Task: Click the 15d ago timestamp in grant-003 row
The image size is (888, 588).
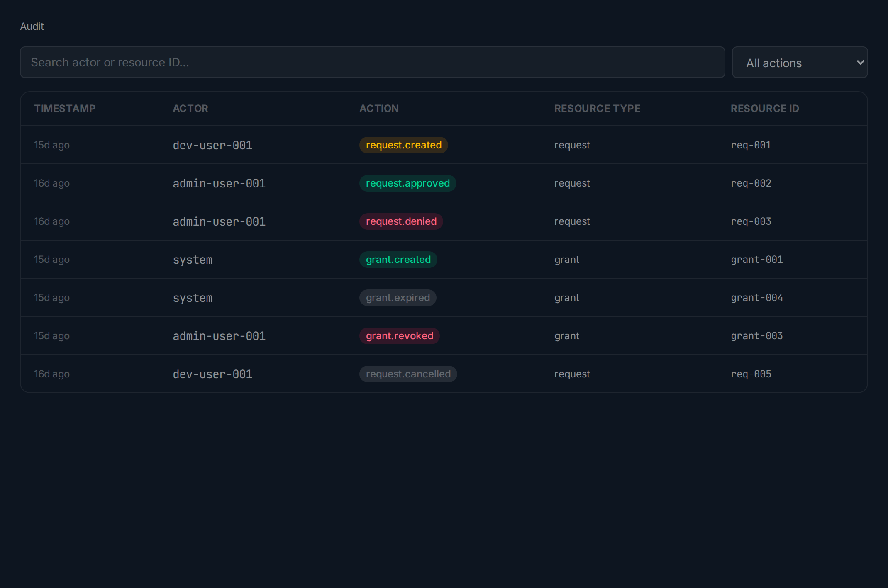Action: coord(52,336)
